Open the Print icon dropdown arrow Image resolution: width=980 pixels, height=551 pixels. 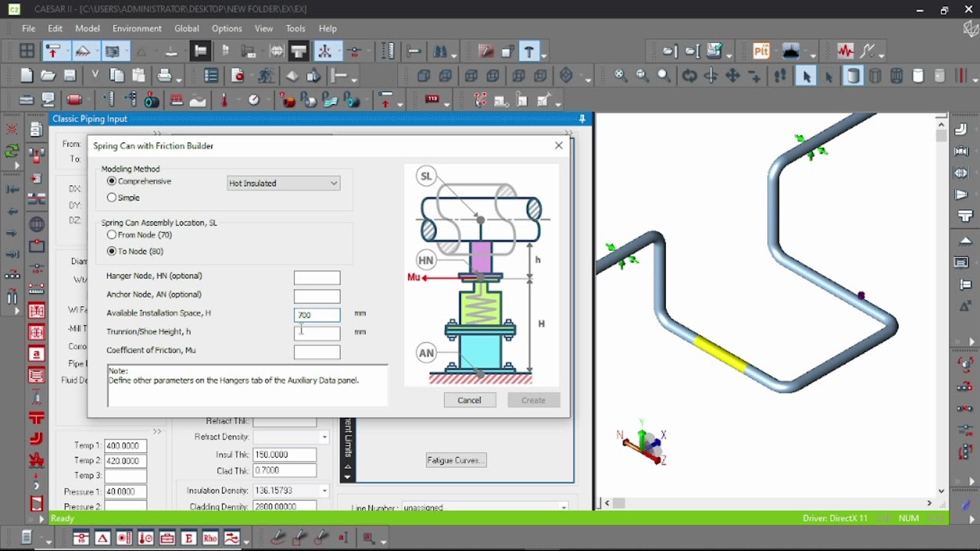178,79
